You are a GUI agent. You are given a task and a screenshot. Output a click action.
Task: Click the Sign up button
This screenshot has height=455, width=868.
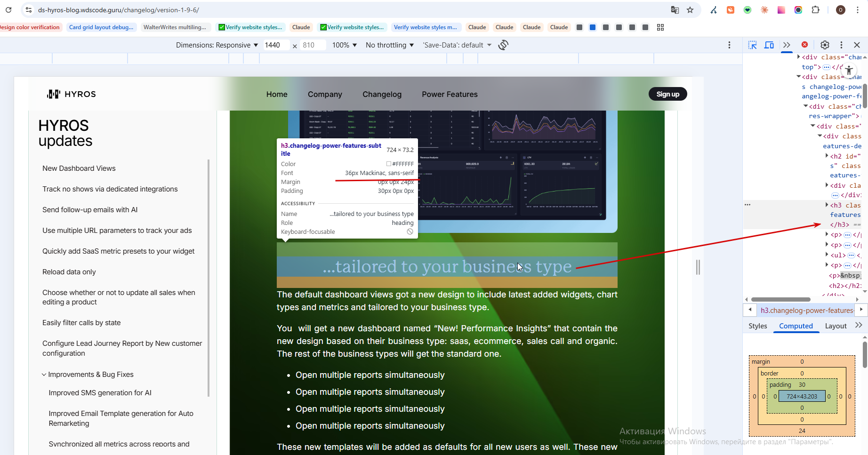coord(668,94)
